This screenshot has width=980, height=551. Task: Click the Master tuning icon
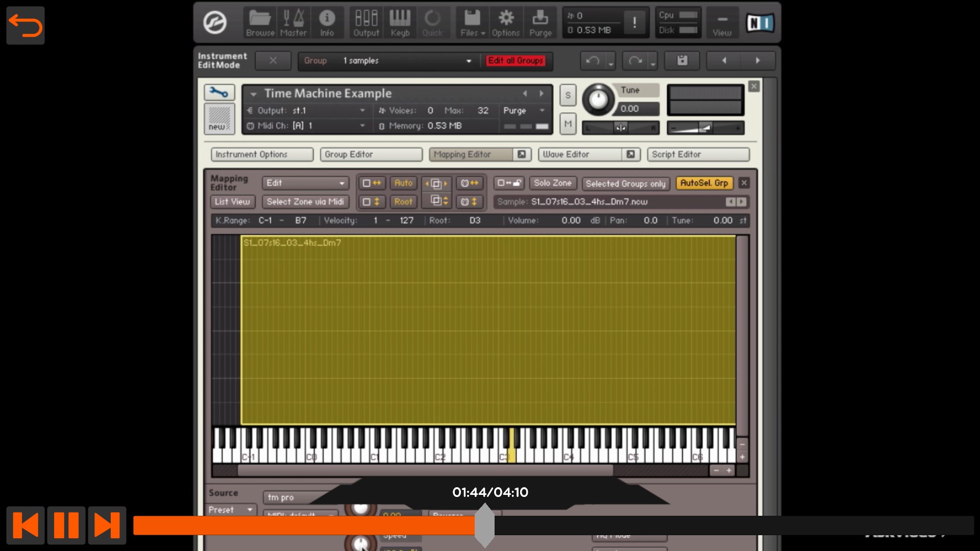pos(293,22)
